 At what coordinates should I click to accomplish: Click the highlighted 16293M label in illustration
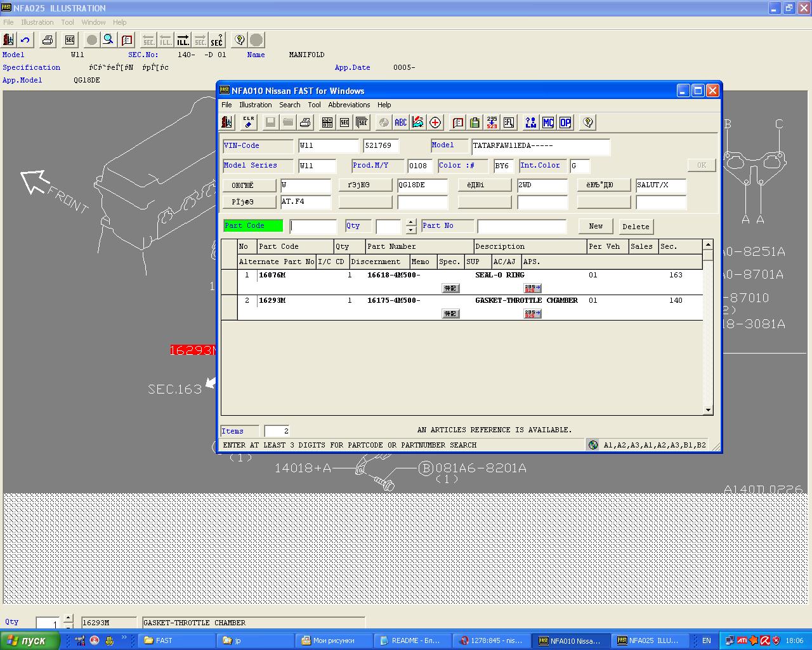(193, 350)
